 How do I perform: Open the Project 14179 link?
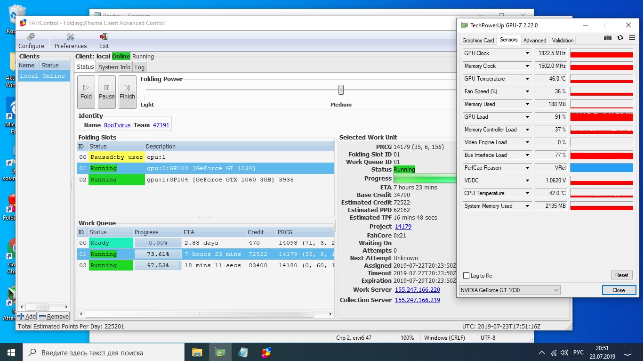tap(403, 227)
